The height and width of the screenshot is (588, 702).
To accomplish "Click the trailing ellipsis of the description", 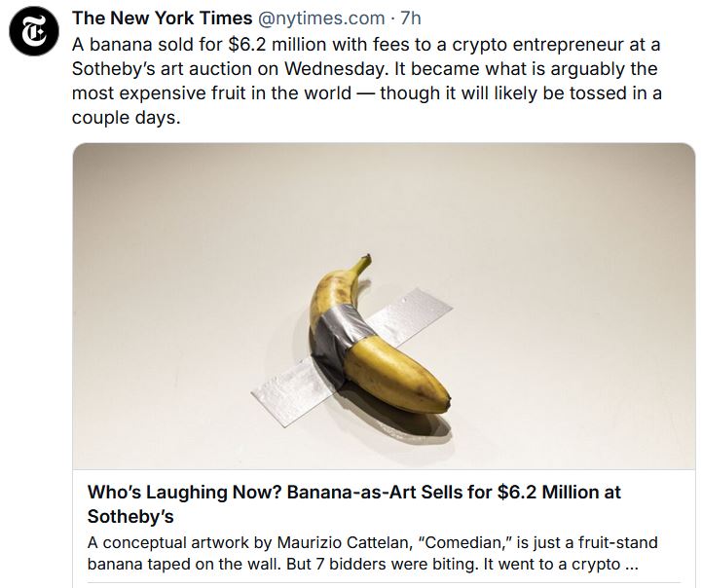I will 645,564.
